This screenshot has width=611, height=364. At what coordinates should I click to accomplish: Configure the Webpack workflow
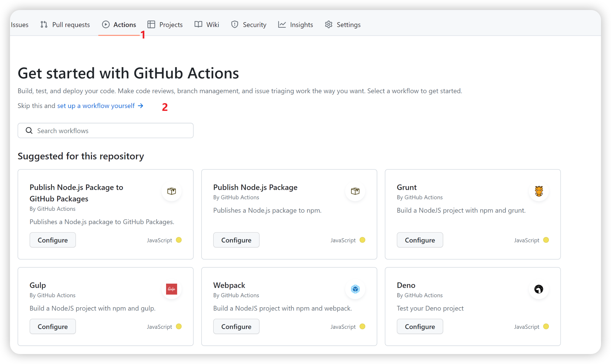(236, 326)
